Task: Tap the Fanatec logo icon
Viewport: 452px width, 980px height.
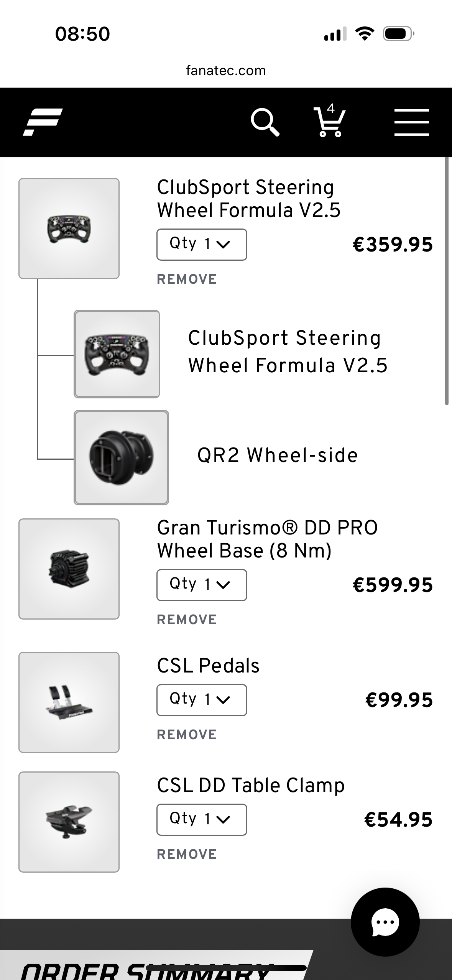Action: pyautogui.click(x=43, y=122)
